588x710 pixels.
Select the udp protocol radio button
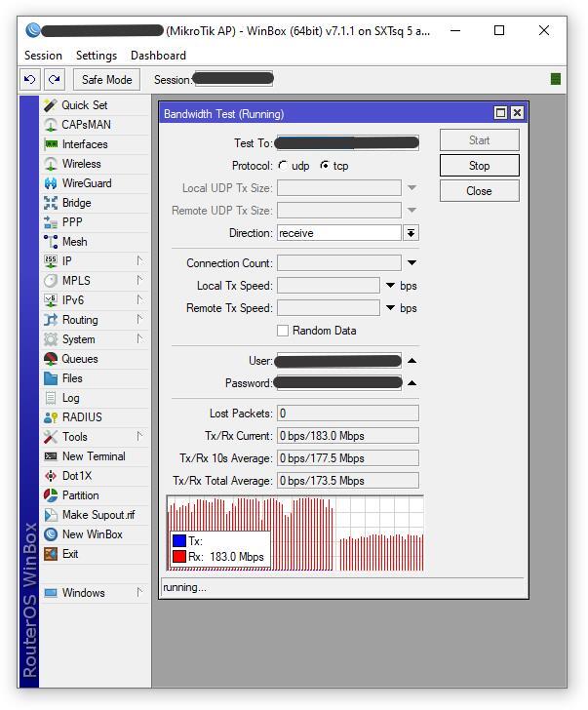[283, 166]
